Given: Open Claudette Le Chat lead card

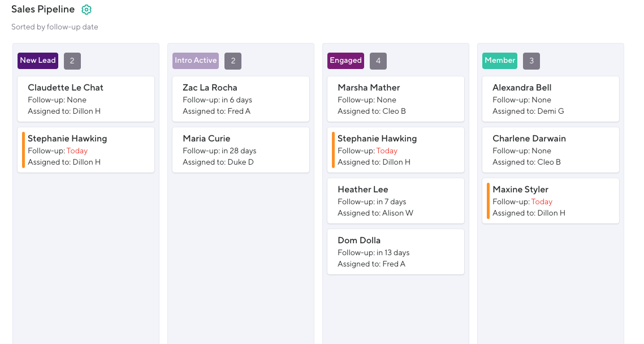Looking at the screenshot, I should click(86, 99).
